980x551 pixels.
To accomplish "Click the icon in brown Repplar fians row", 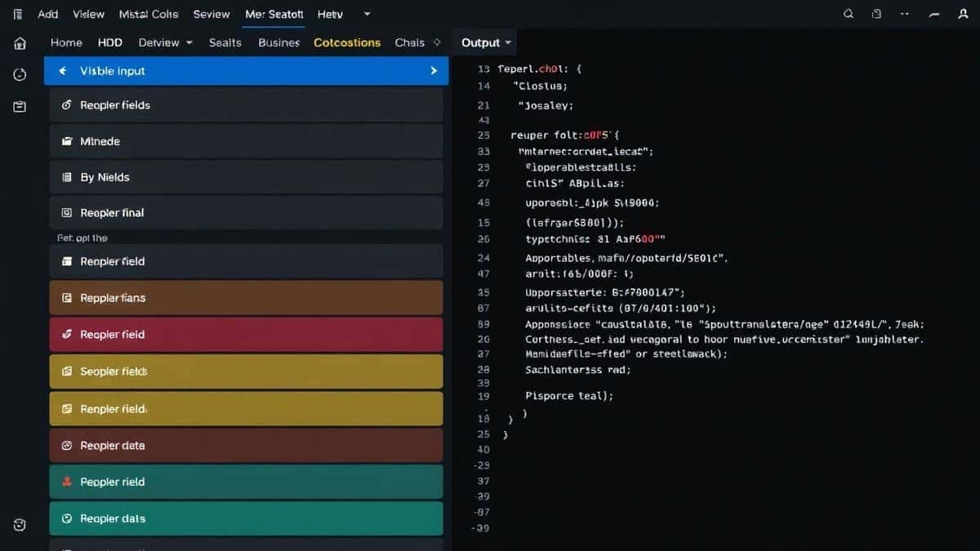I will pos(66,298).
